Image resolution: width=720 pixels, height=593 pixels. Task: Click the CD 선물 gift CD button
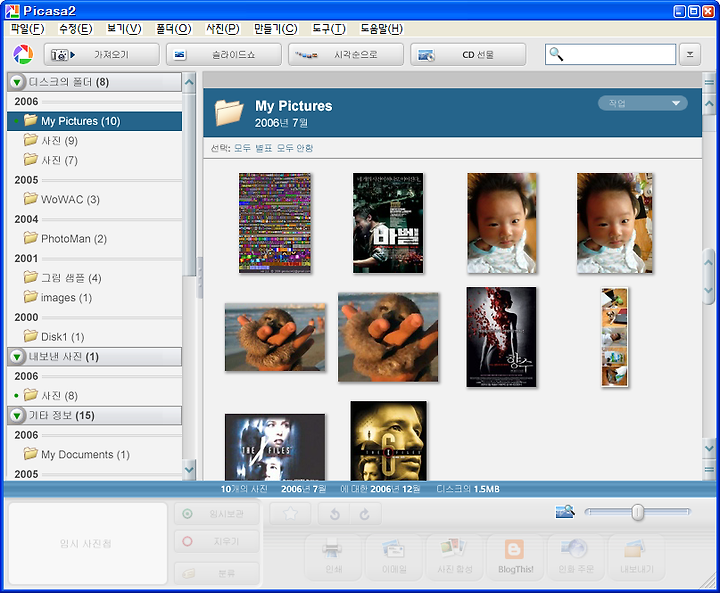click(x=468, y=55)
